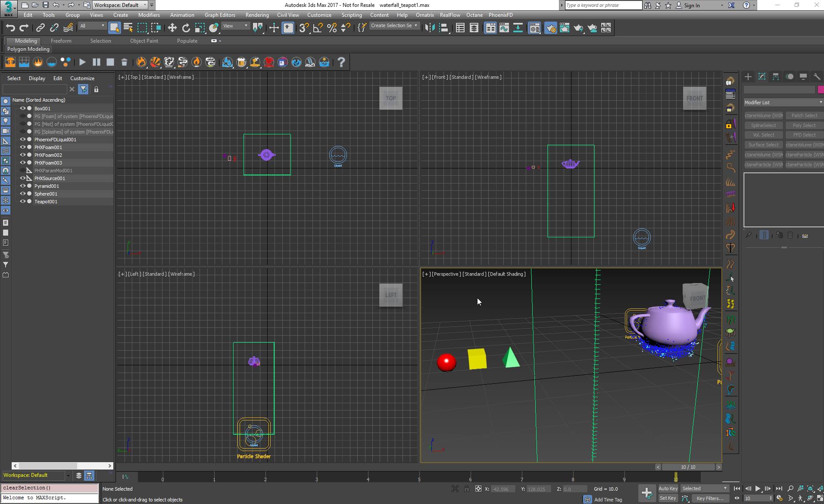Click the Poly Select modifier button
The image size is (824, 504).
[x=804, y=125]
